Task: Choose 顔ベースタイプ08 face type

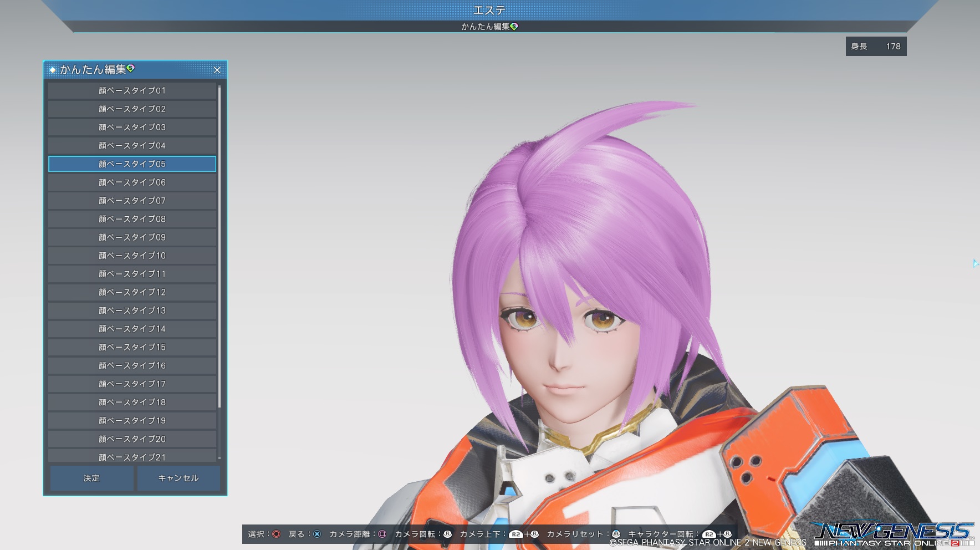Action: 132,219
